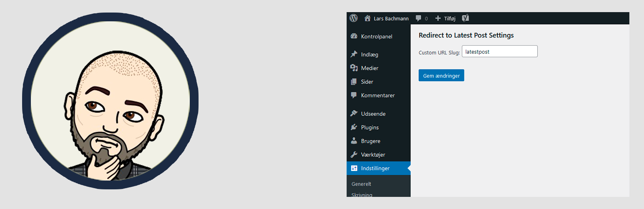Click the pushpin icon beside Indlæg

(x=354, y=54)
